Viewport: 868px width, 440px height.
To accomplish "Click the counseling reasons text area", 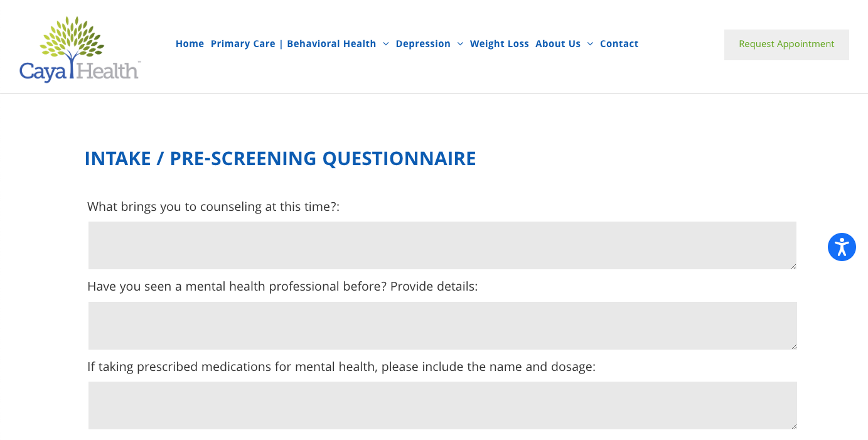I will pos(442,245).
